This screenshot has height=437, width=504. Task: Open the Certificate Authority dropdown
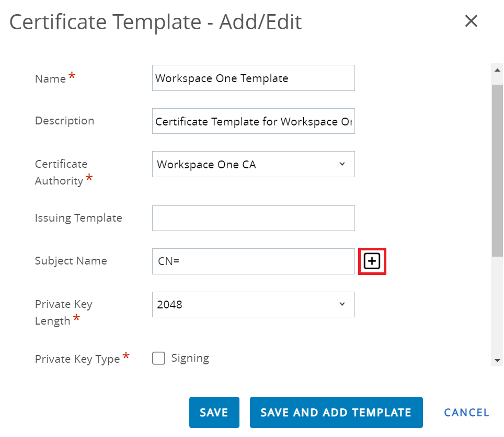253,164
